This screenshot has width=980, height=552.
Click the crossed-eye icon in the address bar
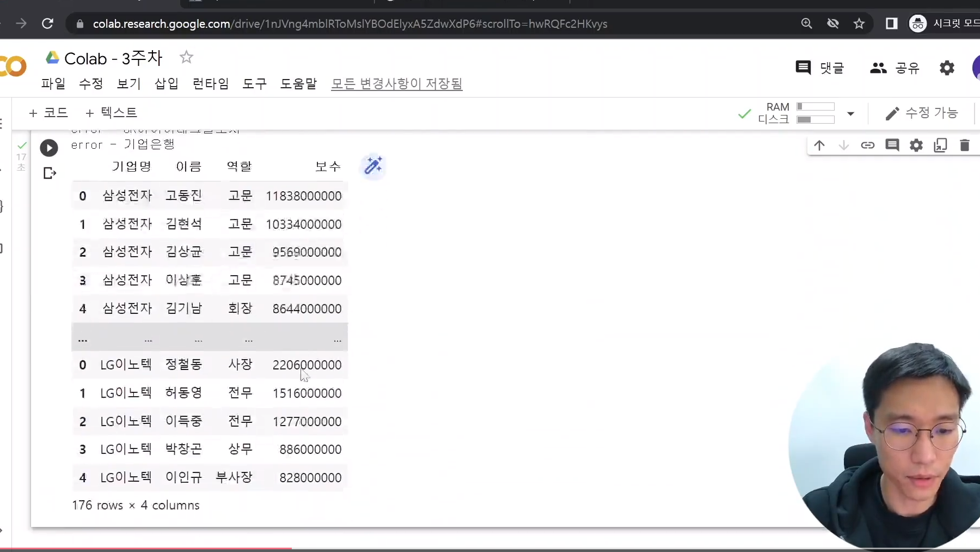832,23
